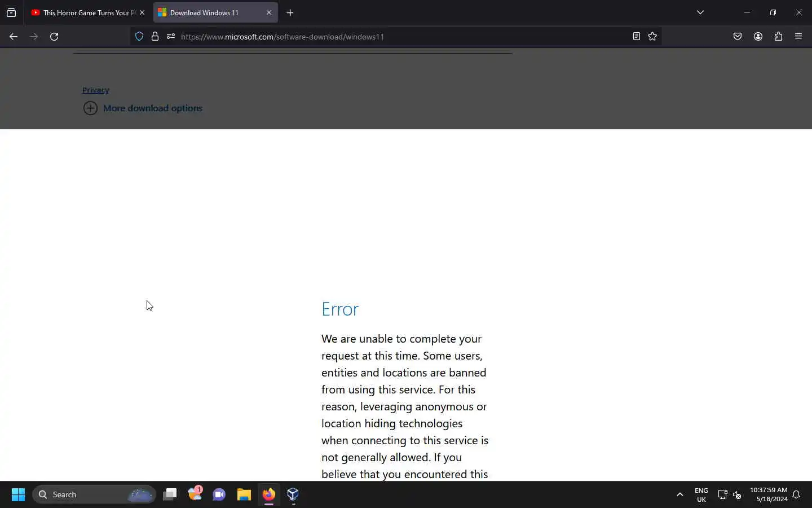Viewport: 812px width, 508px height.
Task: Reload the current page
Action: click(x=54, y=37)
